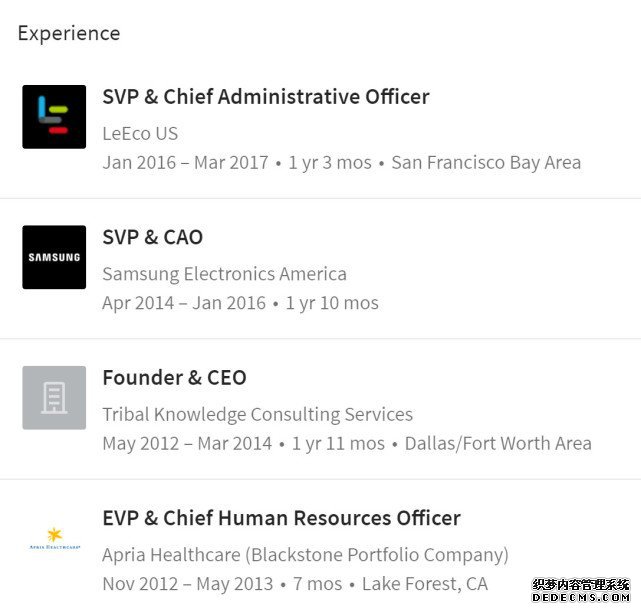Click the gray building placeholder icon
The width and height of the screenshot is (641, 612).
pyautogui.click(x=54, y=398)
